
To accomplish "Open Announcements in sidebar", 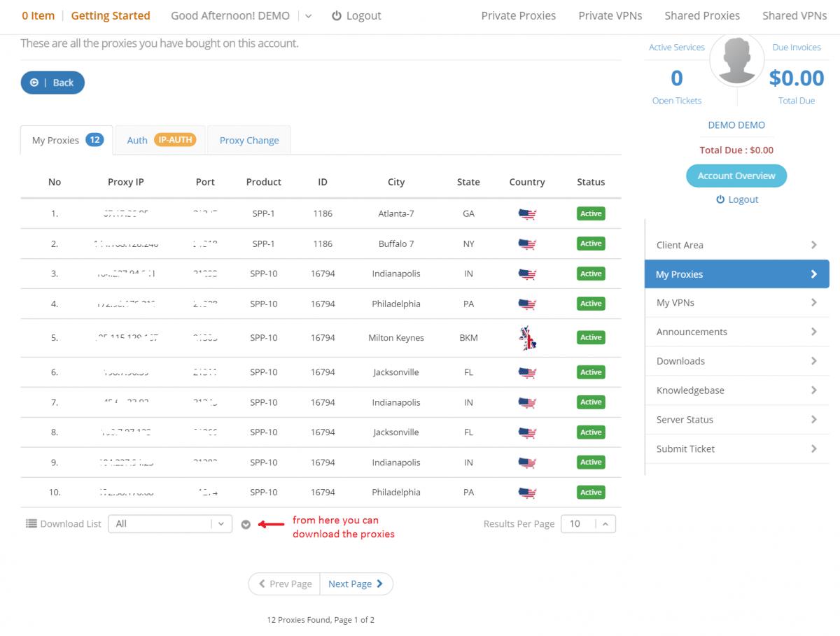I will [x=737, y=332].
